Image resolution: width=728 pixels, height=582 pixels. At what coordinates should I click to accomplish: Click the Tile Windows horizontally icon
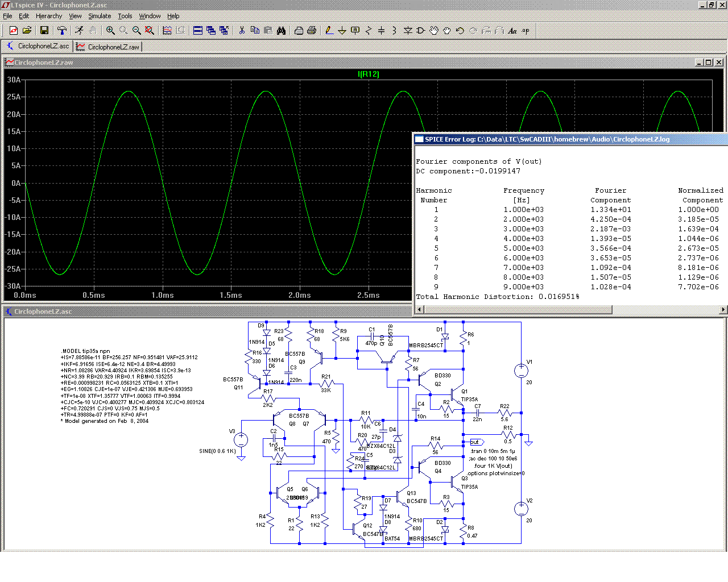tap(198, 31)
